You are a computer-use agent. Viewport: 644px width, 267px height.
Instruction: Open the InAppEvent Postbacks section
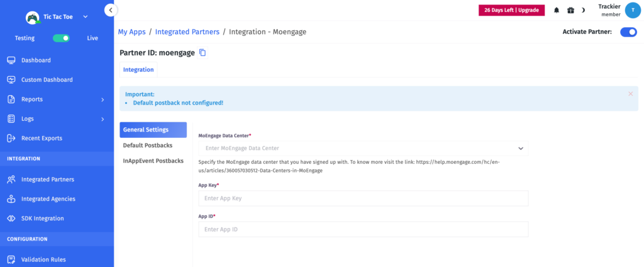pos(153,161)
